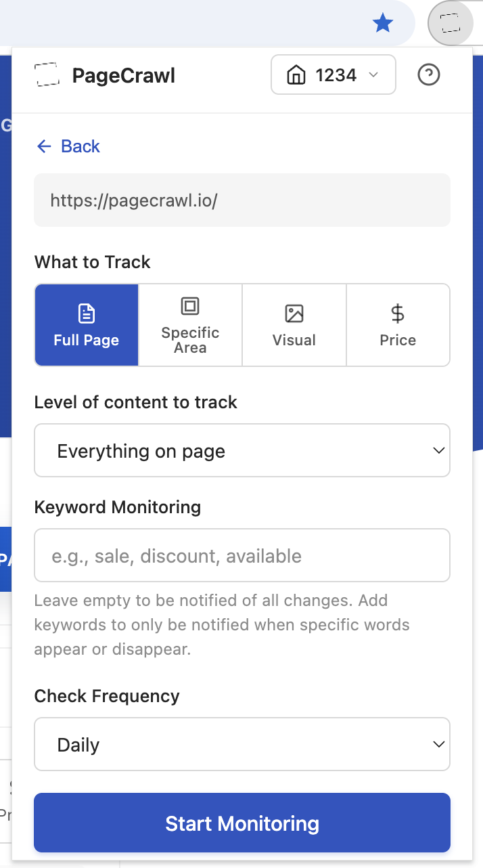Click the bookmark star in the browser bar
483x868 pixels.
click(382, 23)
